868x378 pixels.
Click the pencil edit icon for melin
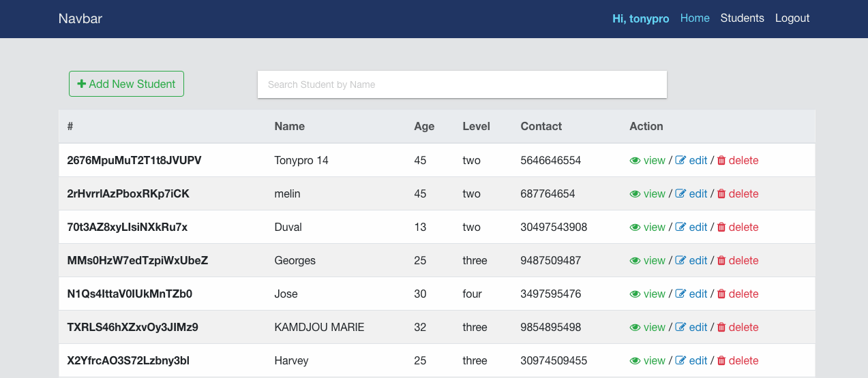[680, 194]
